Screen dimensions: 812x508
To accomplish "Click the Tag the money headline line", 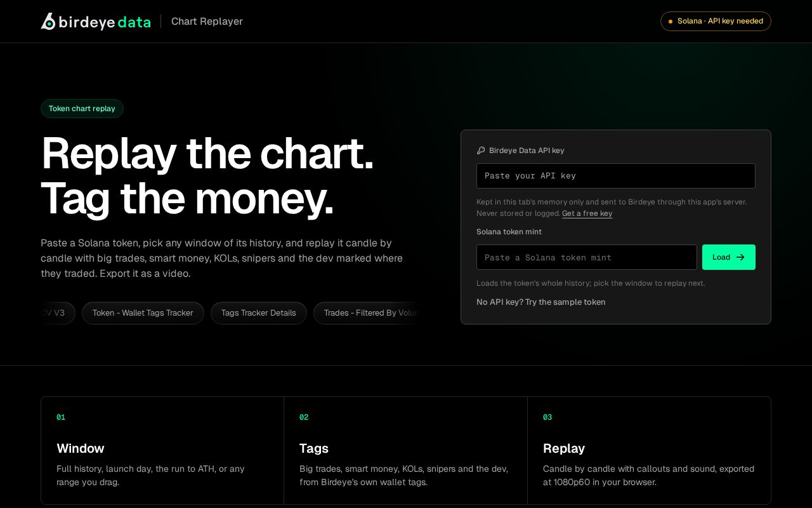I will click(x=187, y=199).
